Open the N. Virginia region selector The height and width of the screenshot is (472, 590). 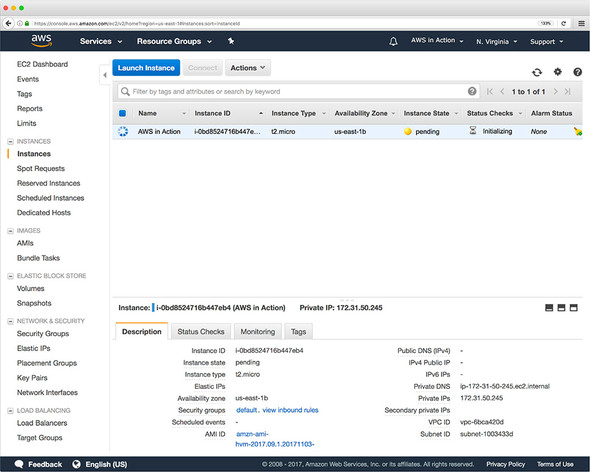(496, 41)
